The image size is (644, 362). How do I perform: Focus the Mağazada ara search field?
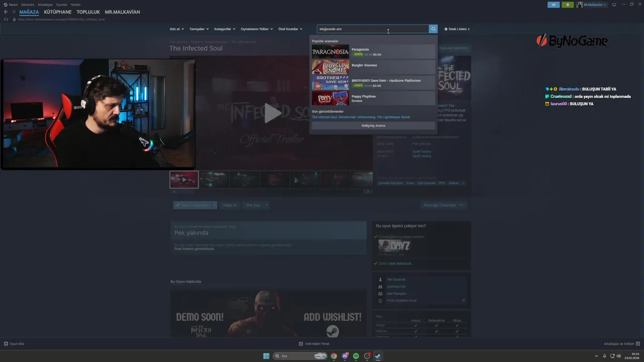click(x=373, y=29)
